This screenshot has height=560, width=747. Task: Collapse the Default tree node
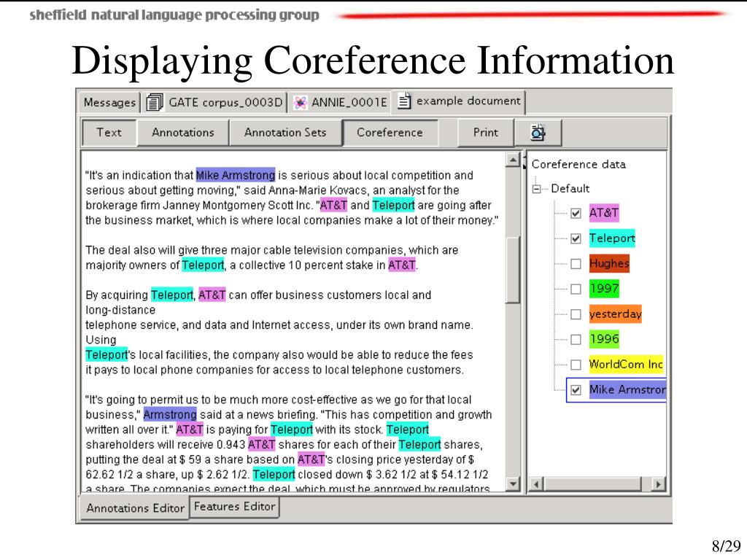[x=538, y=189]
